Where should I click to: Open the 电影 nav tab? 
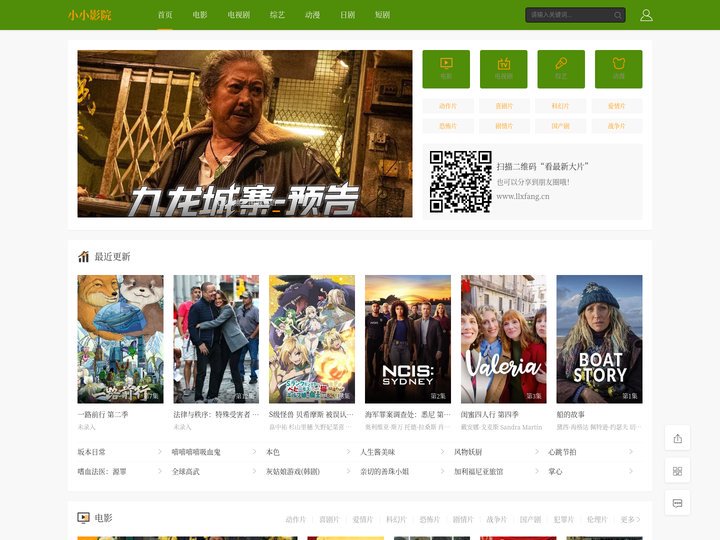pos(200,15)
